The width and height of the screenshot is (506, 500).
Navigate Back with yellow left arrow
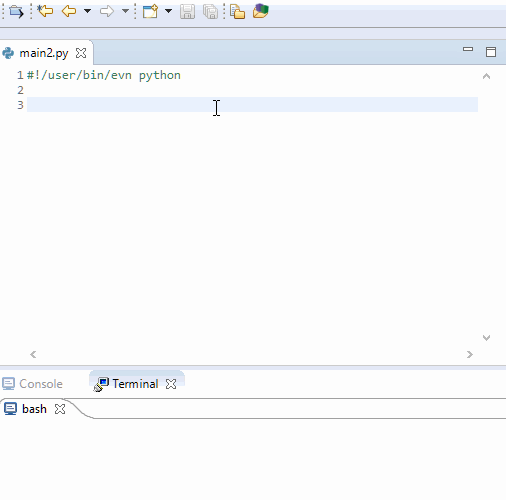[69, 11]
